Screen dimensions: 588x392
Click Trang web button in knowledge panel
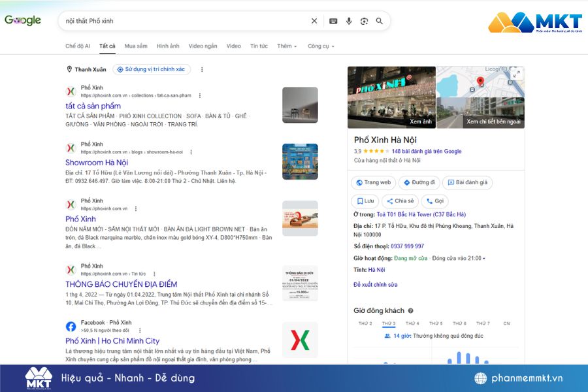coord(374,183)
